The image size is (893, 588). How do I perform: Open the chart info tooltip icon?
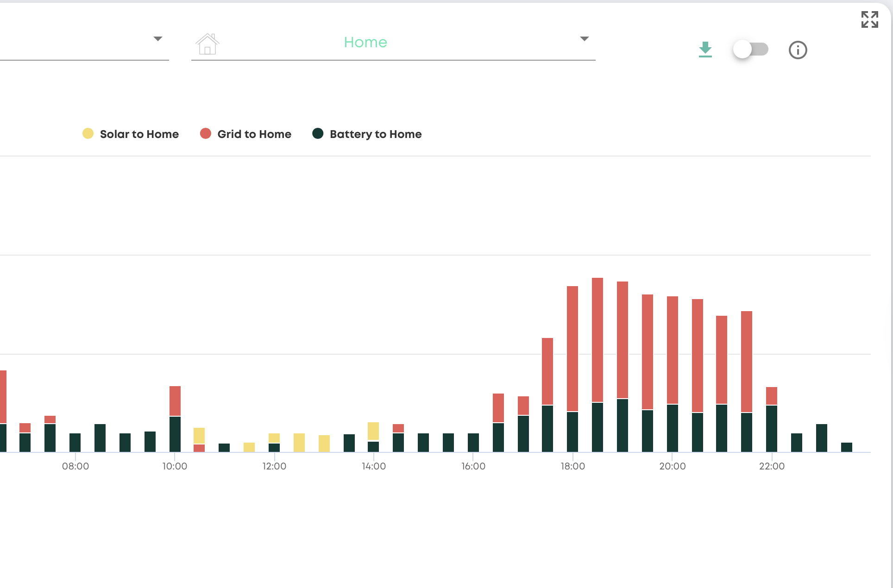[x=798, y=50]
